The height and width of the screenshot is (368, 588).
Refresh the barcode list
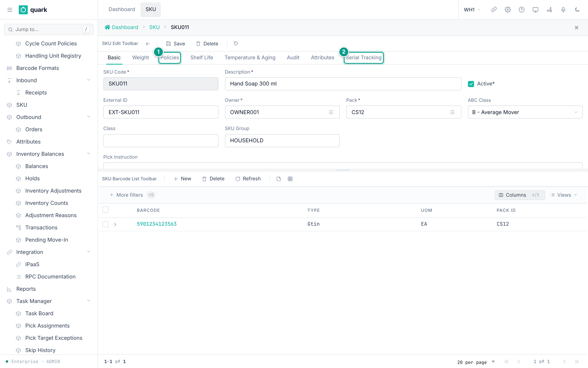[248, 179]
